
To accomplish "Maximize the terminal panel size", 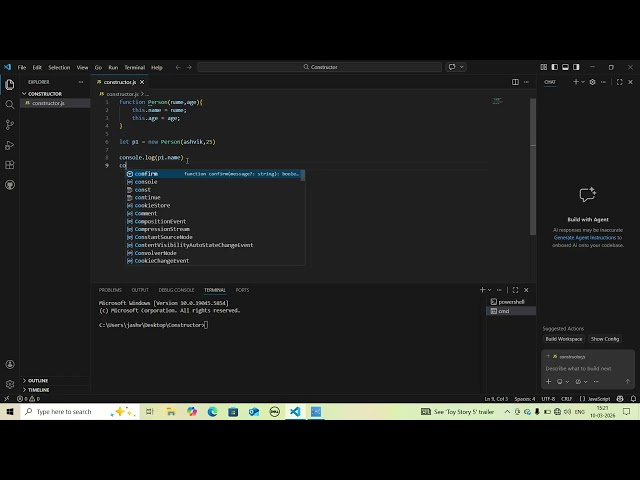I will (516, 290).
